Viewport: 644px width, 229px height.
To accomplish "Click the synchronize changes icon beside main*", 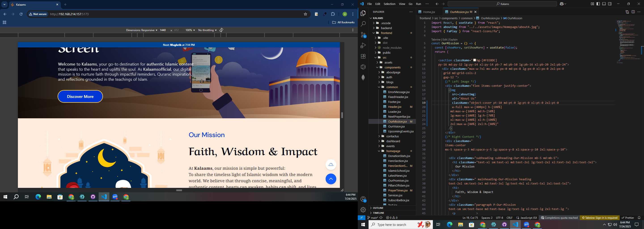I will 381,218.
